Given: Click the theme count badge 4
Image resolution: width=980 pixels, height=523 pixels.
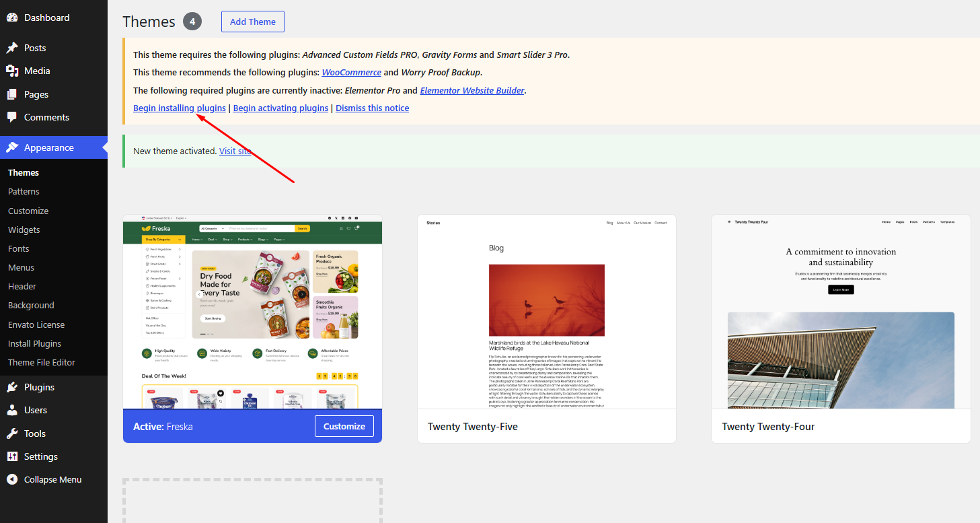Looking at the screenshot, I should (192, 22).
